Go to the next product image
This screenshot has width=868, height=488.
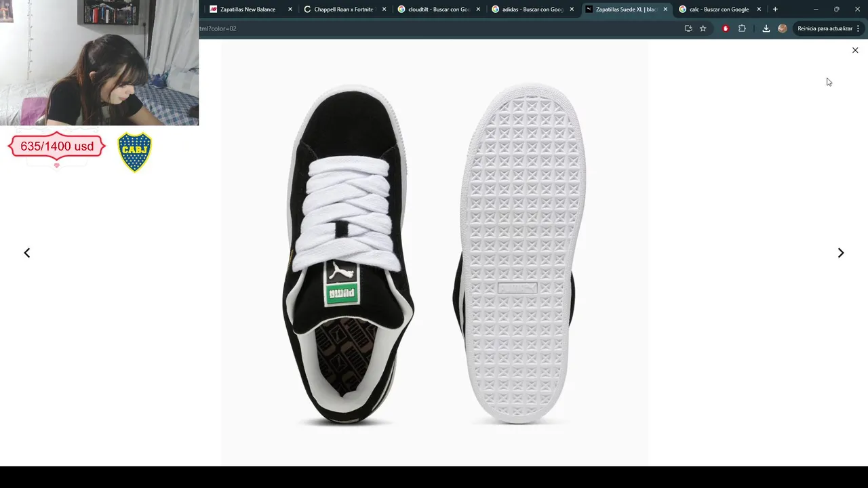pos(841,253)
